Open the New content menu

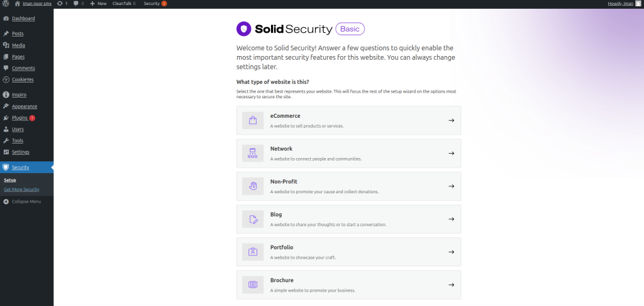pyautogui.click(x=98, y=4)
